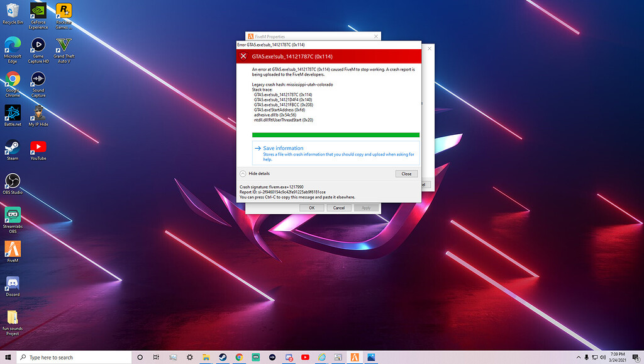This screenshot has height=364, width=644.
Task: Select Legacy crash hash mississippi-utah-colorado text
Action: tap(292, 84)
